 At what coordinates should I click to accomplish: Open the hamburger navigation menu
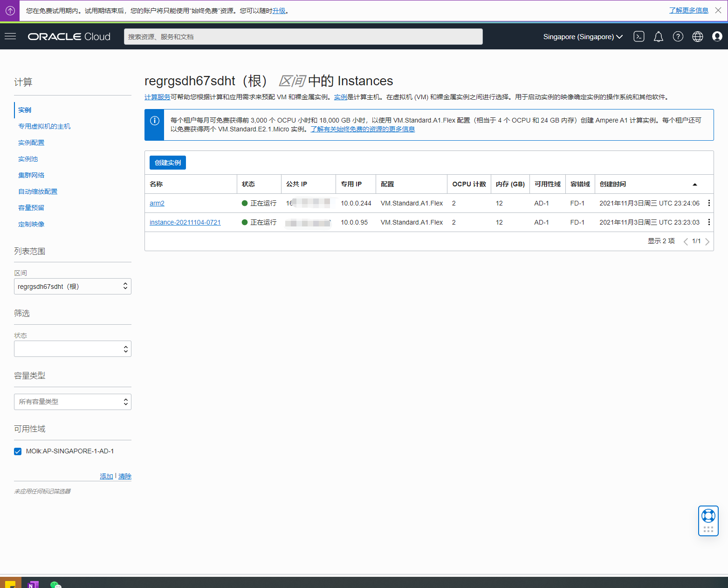pos(10,36)
